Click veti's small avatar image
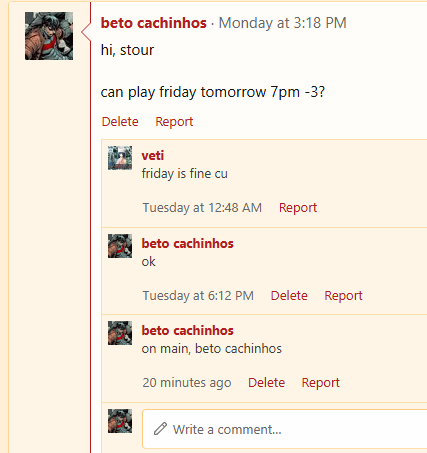 point(120,158)
